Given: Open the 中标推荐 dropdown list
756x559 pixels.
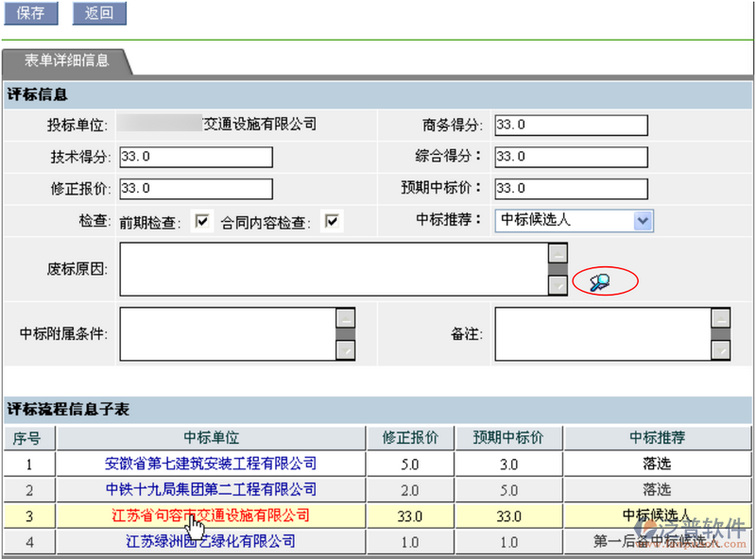Looking at the screenshot, I should 643,220.
